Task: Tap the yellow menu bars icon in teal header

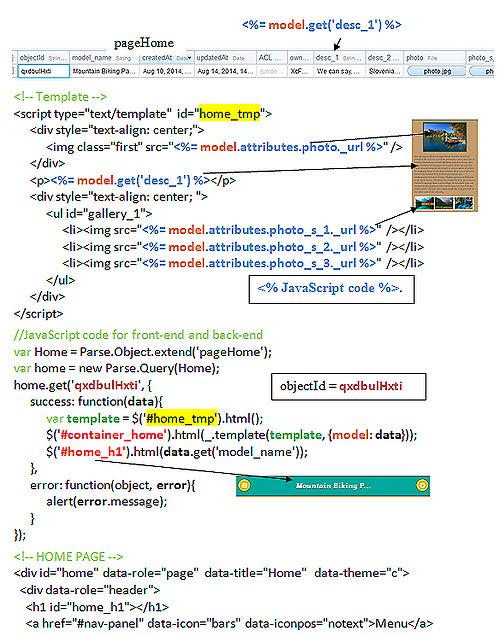Action: click(x=244, y=485)
